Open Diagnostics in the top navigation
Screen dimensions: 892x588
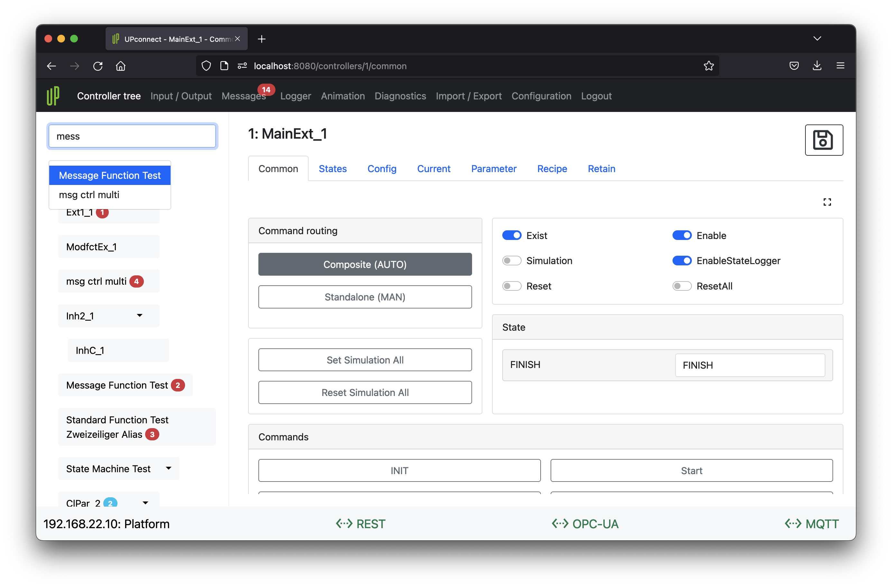point(400,96)
